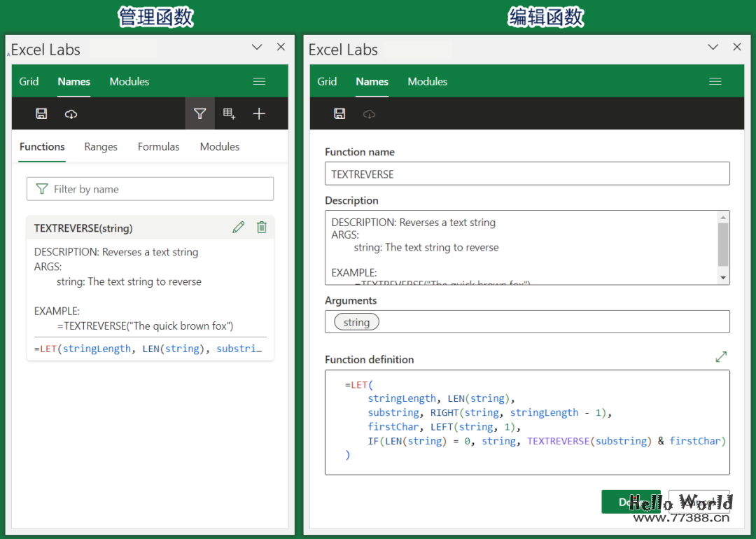Screen dimensions: 756x539
Task: Click the save icon in left panel toolbar
Action: (x=41, y=113)
